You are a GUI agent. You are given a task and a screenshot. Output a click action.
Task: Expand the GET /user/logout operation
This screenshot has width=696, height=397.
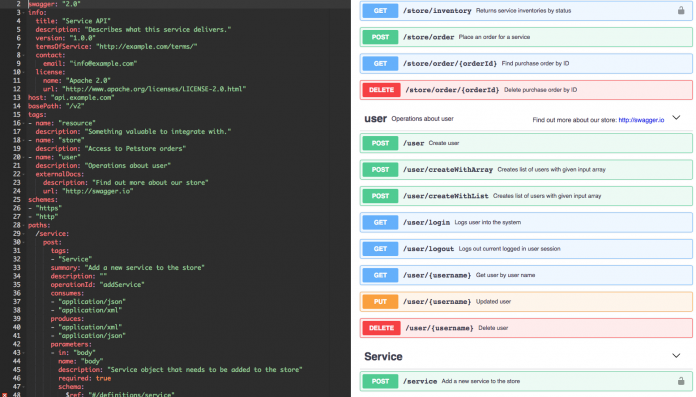click(x=526, y=249)
